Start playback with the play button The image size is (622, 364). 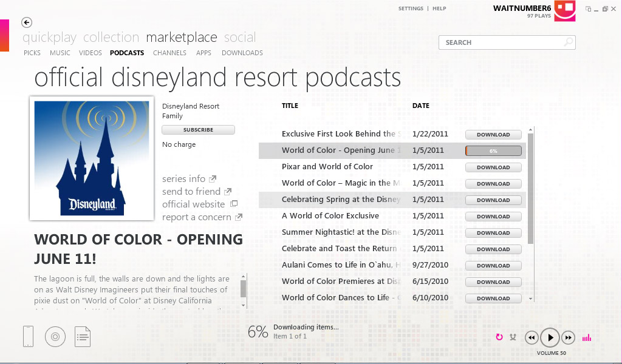550,337
